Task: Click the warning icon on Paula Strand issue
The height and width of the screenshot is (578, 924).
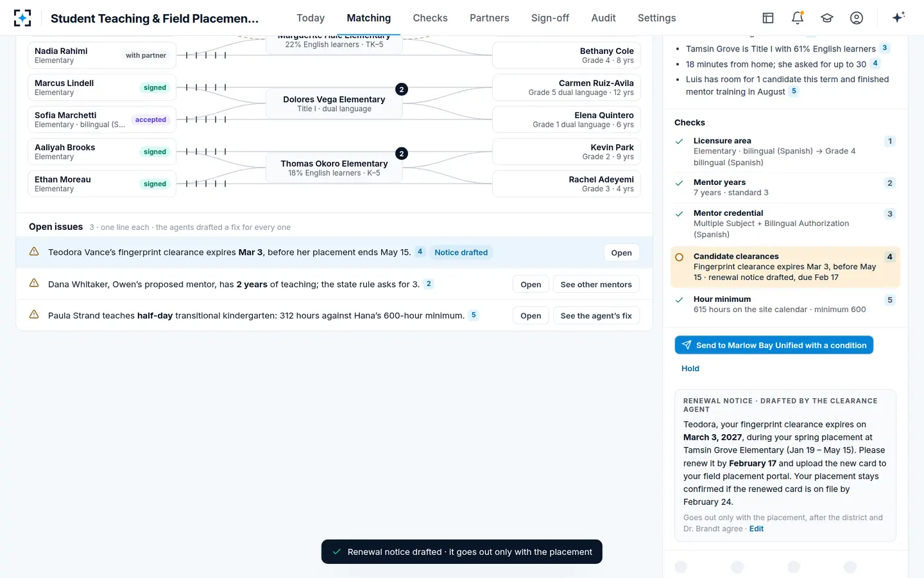Action: tap(34, 315)
